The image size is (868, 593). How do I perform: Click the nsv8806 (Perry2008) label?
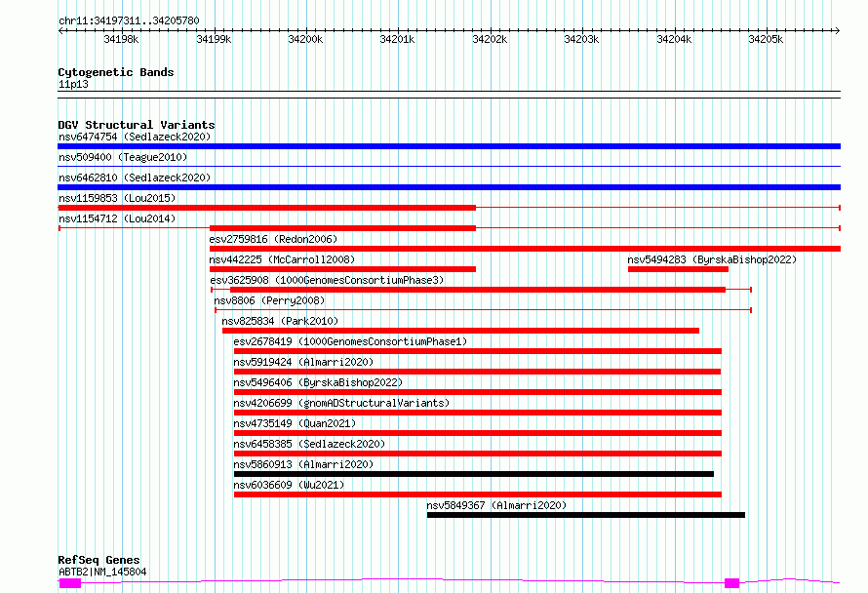coord(269,300)
